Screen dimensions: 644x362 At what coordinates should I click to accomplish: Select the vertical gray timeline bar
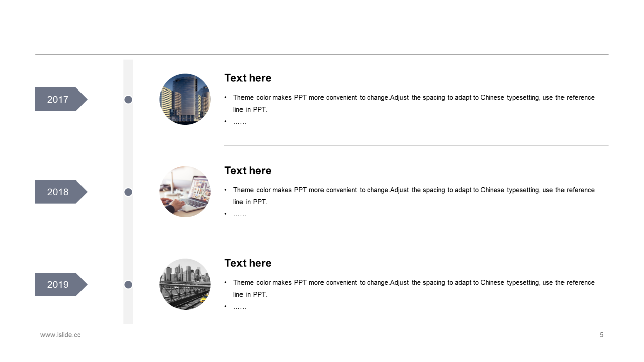[x=128, y=192]
